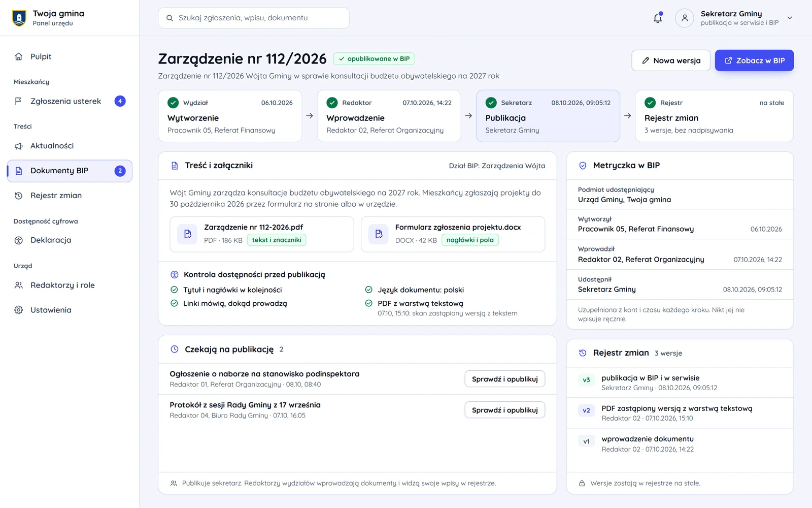Image resolution: width=812 pixels, height=508 pixels.
Task: Open Zgłoszenia usterek menu item
Action: tap(70, 101)
